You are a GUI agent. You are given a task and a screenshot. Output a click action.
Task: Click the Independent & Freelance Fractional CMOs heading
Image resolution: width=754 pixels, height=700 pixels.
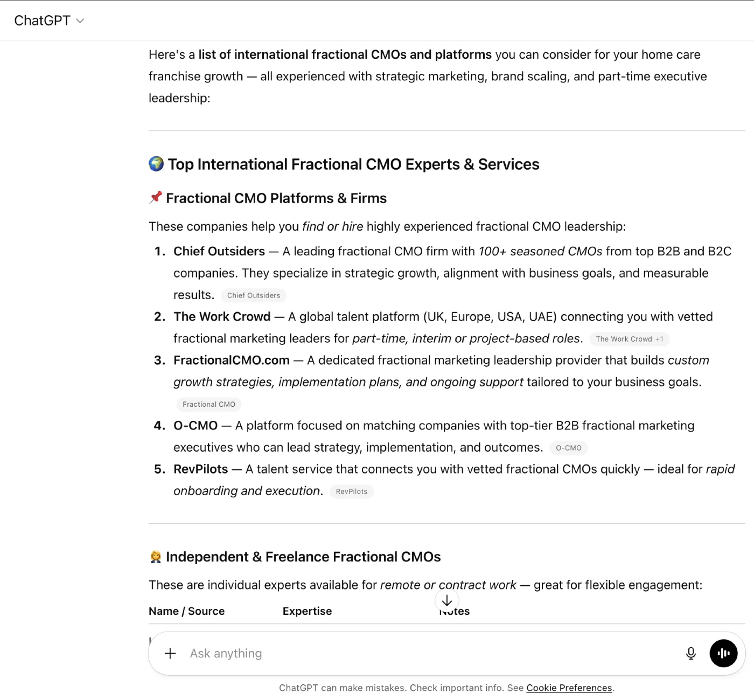coord(303,557)
